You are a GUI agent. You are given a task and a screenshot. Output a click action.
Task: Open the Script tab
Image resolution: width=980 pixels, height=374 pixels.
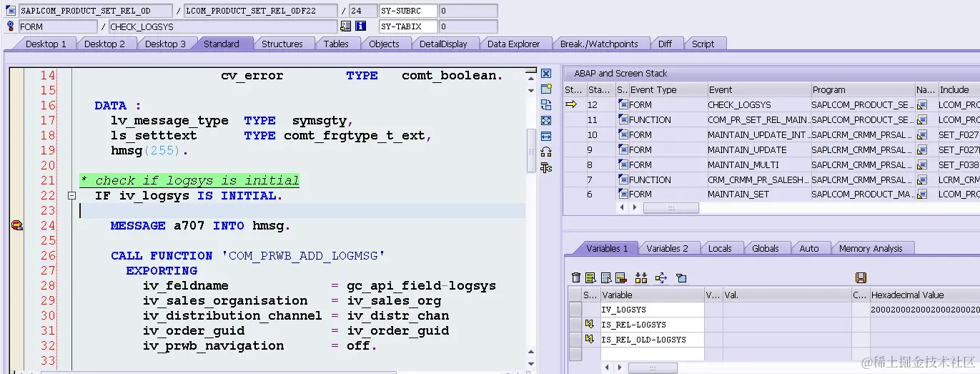pyautogui.click(x=703, y=44)
